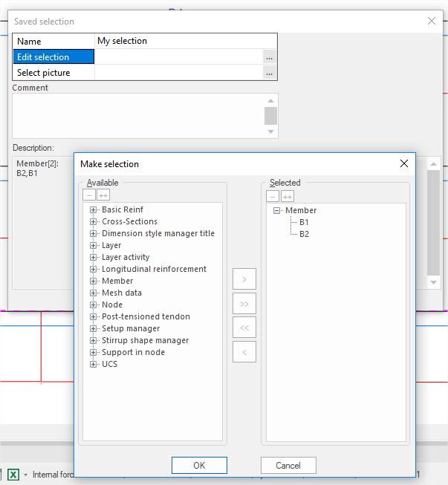448x485 pixels.
Task: Click the add all items double-arrow button
Action: 244,303
